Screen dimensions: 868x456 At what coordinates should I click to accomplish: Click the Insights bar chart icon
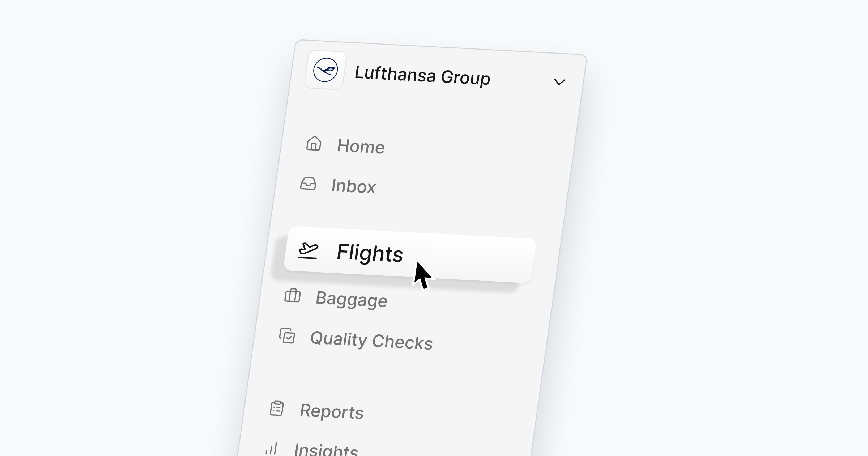pyautogui.click(x=272, y=448)
